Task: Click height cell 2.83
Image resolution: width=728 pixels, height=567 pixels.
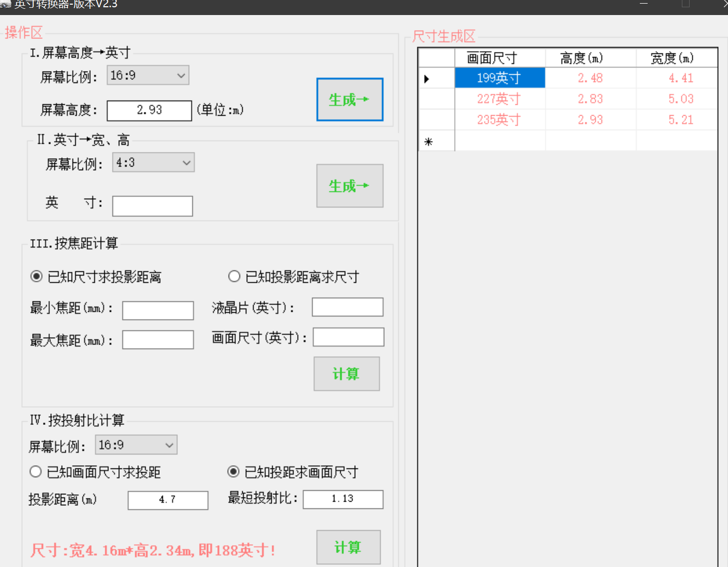Action: [x=591, y=99]
